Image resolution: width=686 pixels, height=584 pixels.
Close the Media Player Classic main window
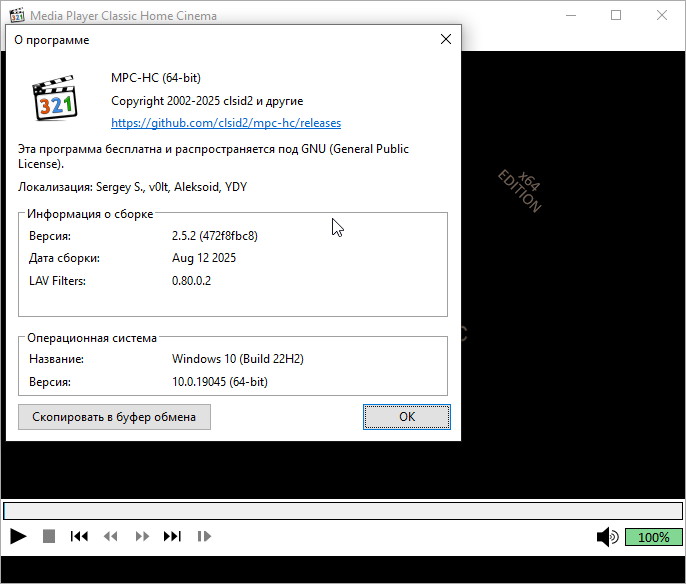[x=662, y=15]
